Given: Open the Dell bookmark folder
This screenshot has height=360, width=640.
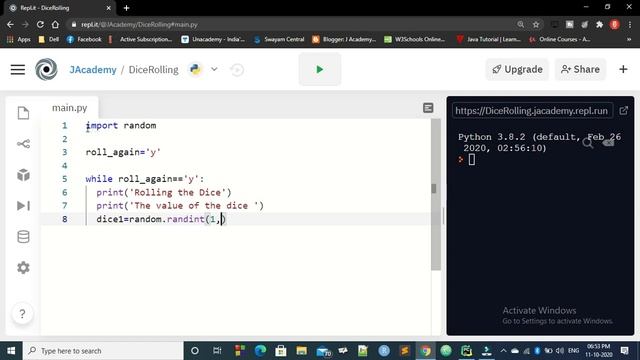Looking at the screenshot, I should pos(49,39).
